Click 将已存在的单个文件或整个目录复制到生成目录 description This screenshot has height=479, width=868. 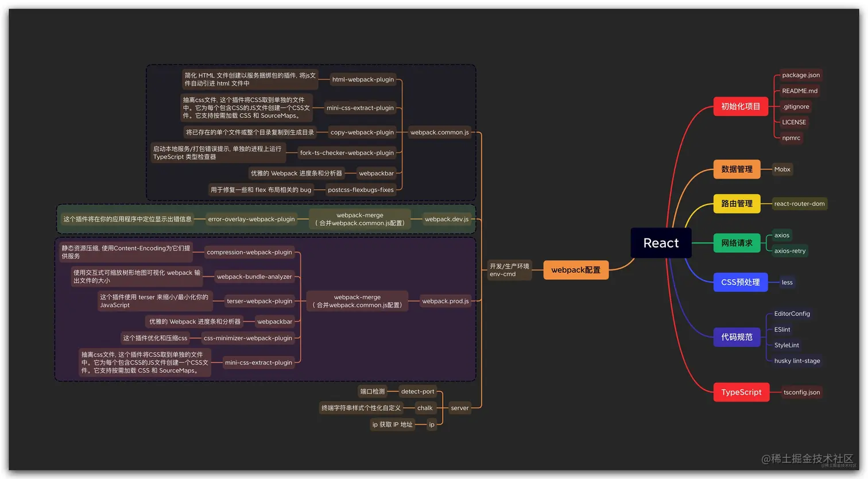point(250,132)
